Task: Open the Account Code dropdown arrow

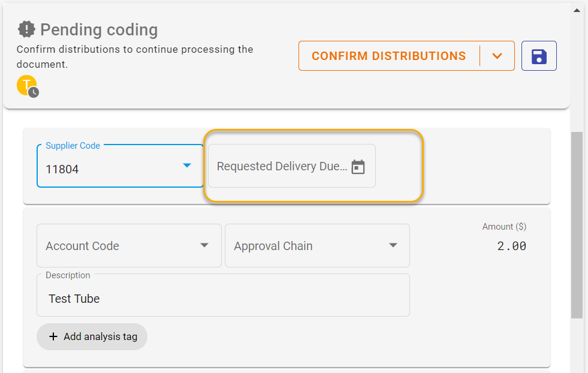Action: tap(204, 245)
